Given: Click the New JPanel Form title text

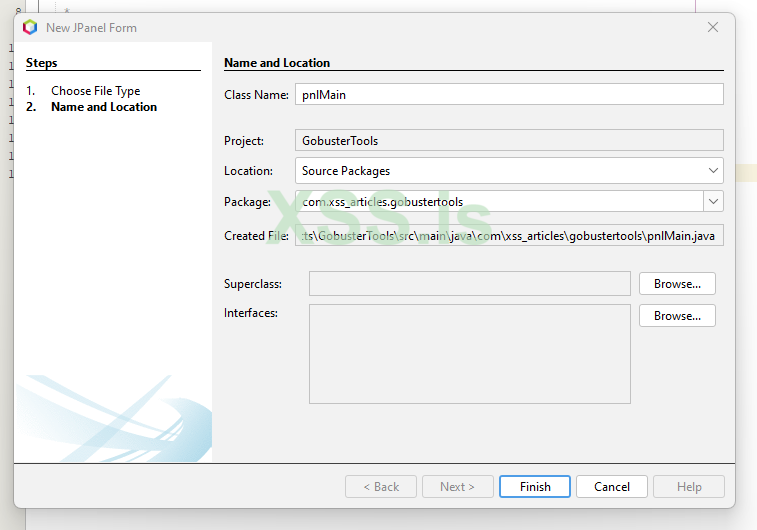Looking at the screenshot, I should [x=91, y=28].
